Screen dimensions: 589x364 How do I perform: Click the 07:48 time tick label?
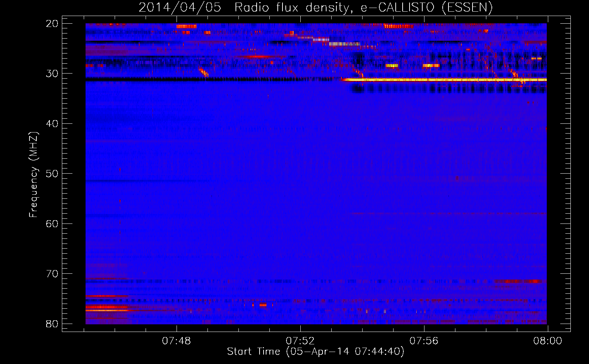(177, 341)
